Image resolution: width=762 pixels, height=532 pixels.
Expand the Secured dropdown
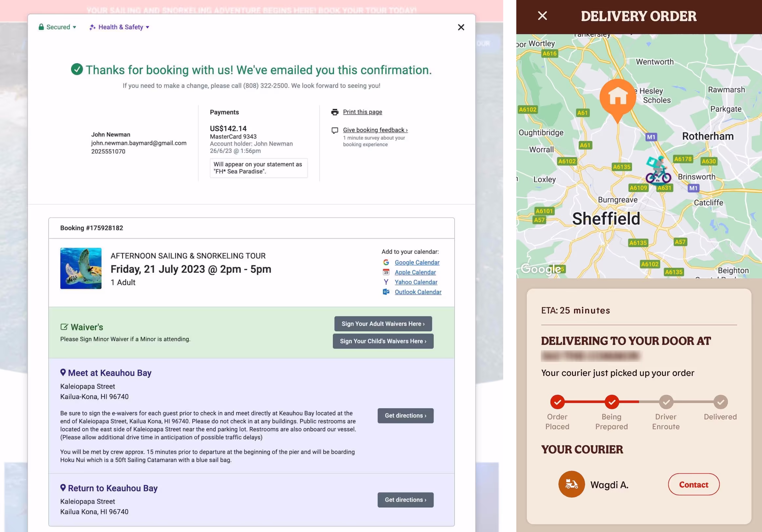coord(58,27)
